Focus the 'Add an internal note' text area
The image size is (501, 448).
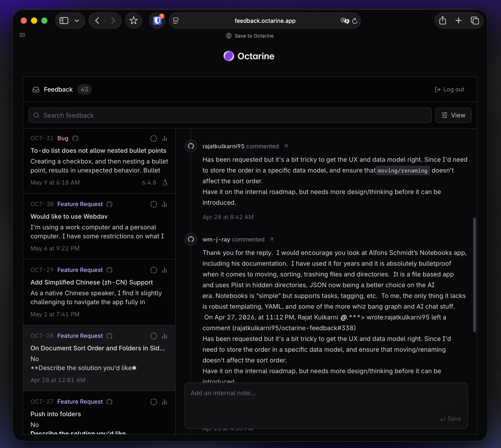(326, 405)
